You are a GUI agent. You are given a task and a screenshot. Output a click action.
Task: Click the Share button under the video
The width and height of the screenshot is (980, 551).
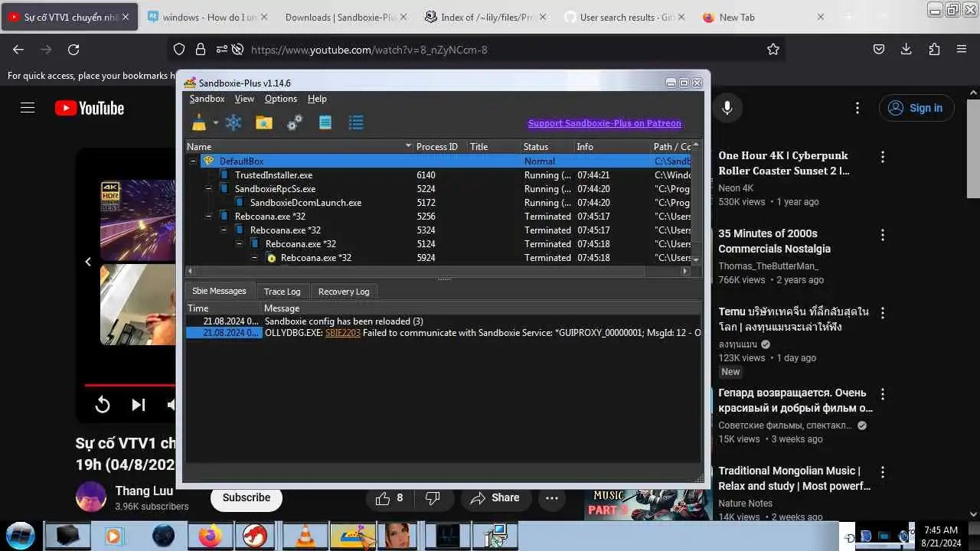click(495, 498)
